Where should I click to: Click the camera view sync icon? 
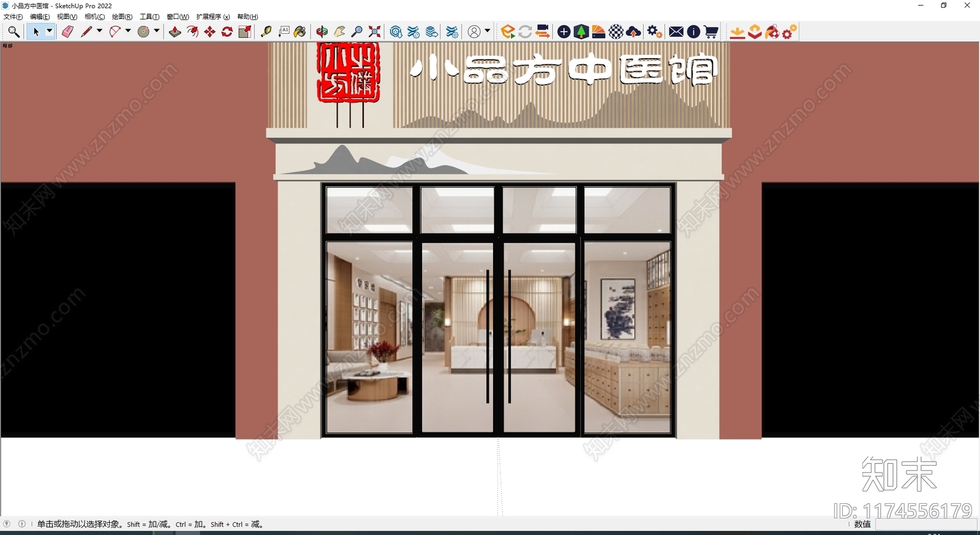pos(543,31)
